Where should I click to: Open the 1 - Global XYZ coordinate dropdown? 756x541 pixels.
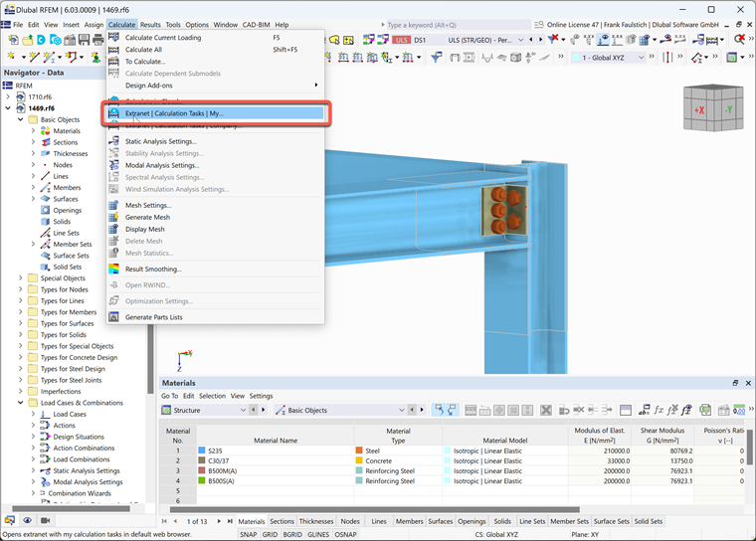[642, 58]
